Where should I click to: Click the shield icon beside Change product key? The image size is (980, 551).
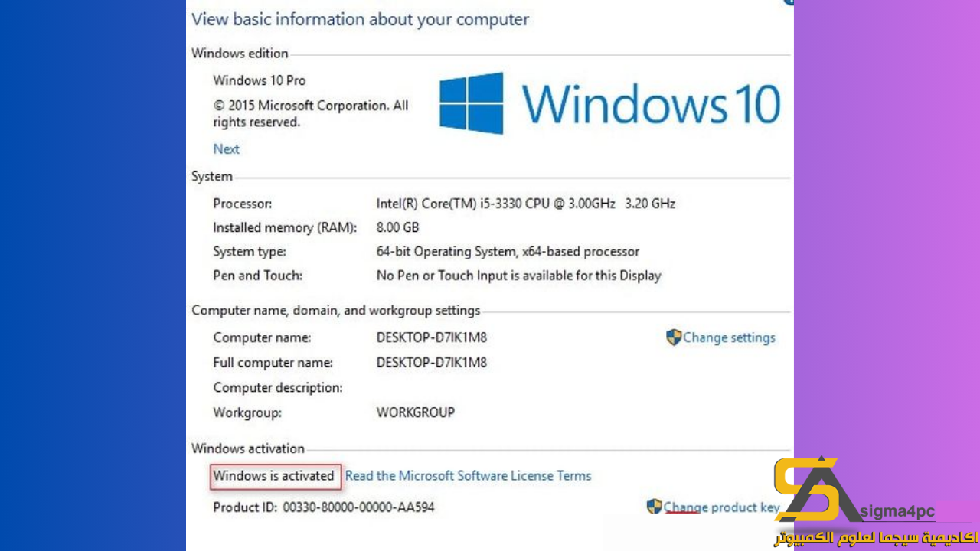(x=655, y=507)
